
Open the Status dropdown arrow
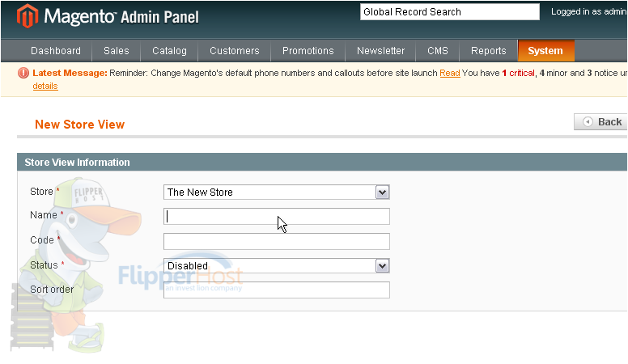[382, 266]
